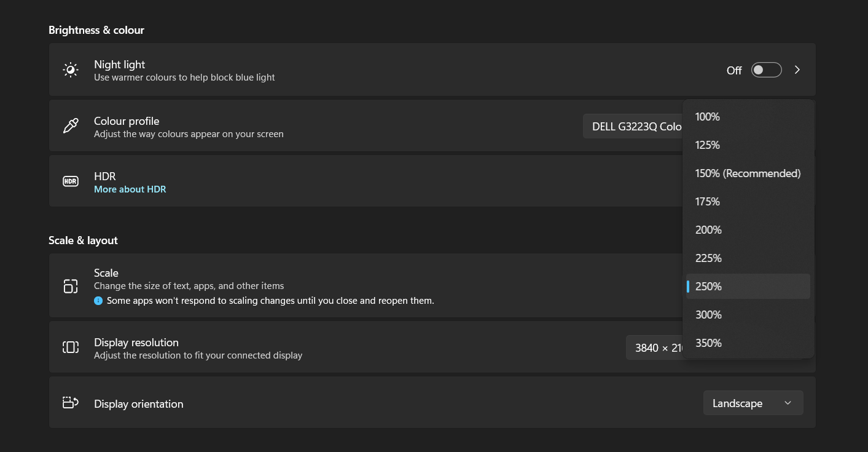Open the More about HDR link
The width and height of the screenshot is (868, 452).
coord(130,189)
